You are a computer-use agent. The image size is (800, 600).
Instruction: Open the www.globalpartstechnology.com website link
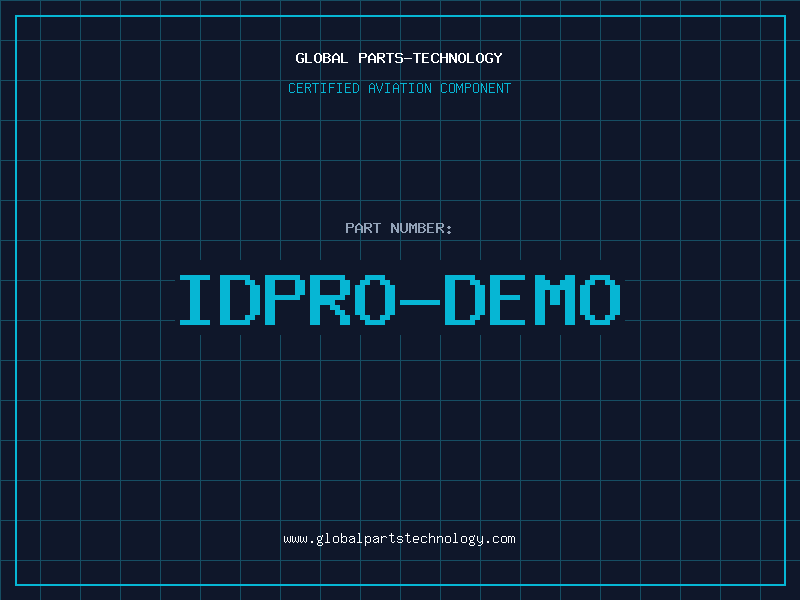399,539
